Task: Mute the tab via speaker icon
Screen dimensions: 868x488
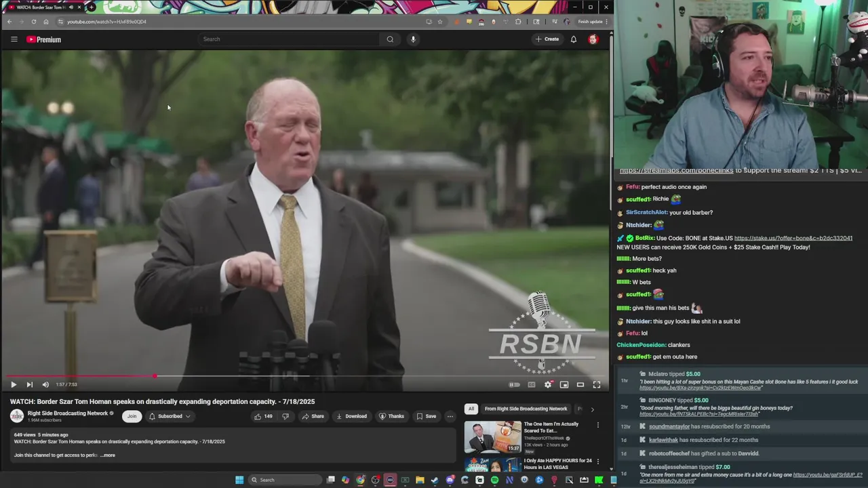Action: pos(71,7)
